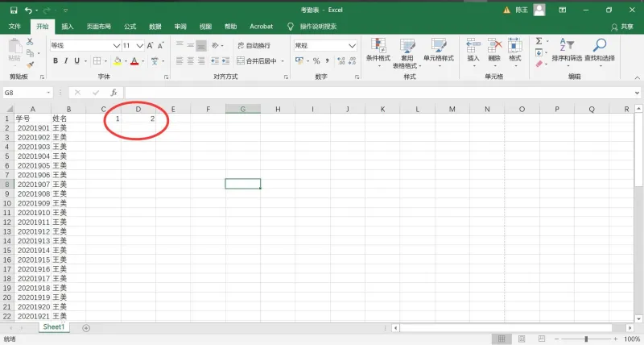This screenshot has width=644, height=345.
Task: Adjust the zoom slider in status bar
Action: (x=586, y=339)
